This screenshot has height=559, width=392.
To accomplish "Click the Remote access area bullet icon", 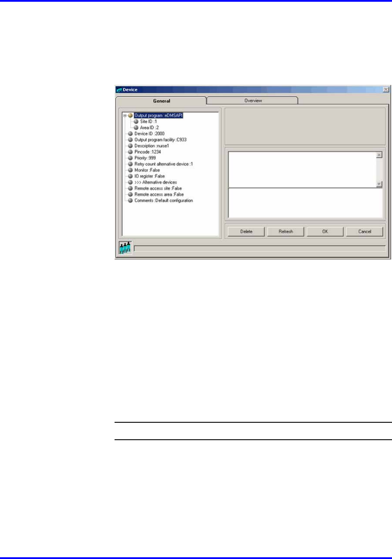I will pos(130,194).
